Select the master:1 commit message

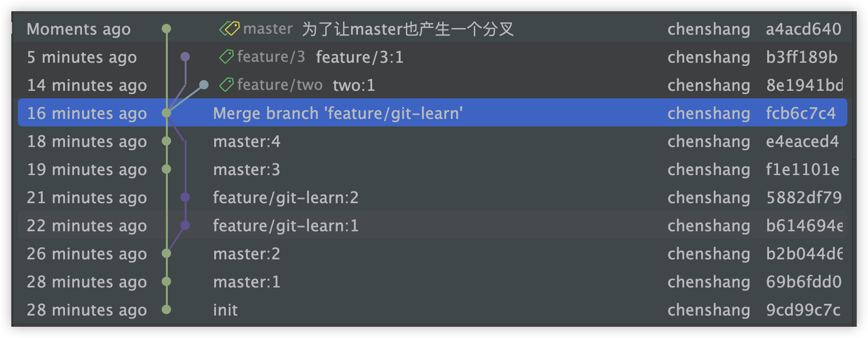pos(247,282)
